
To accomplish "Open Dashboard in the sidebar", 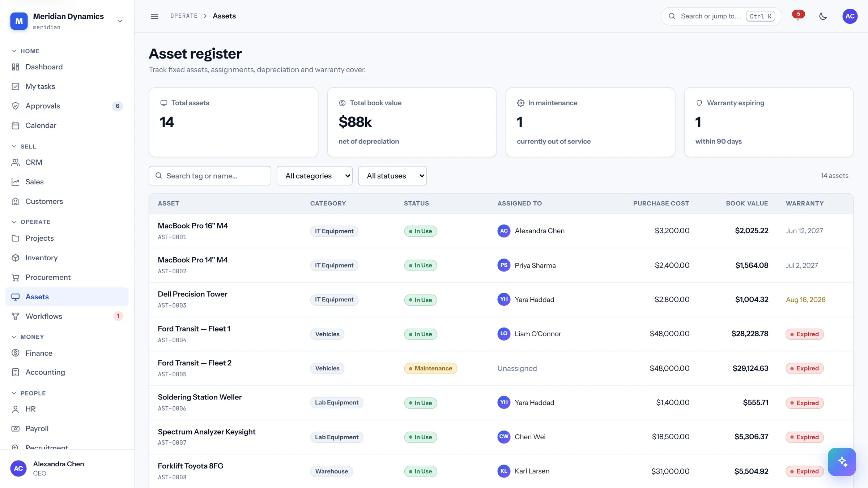I will click(67, 67).
